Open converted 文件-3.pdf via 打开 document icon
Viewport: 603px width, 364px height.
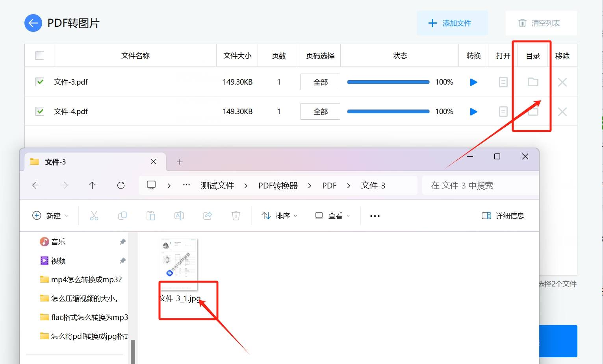(x=503, y=82)
